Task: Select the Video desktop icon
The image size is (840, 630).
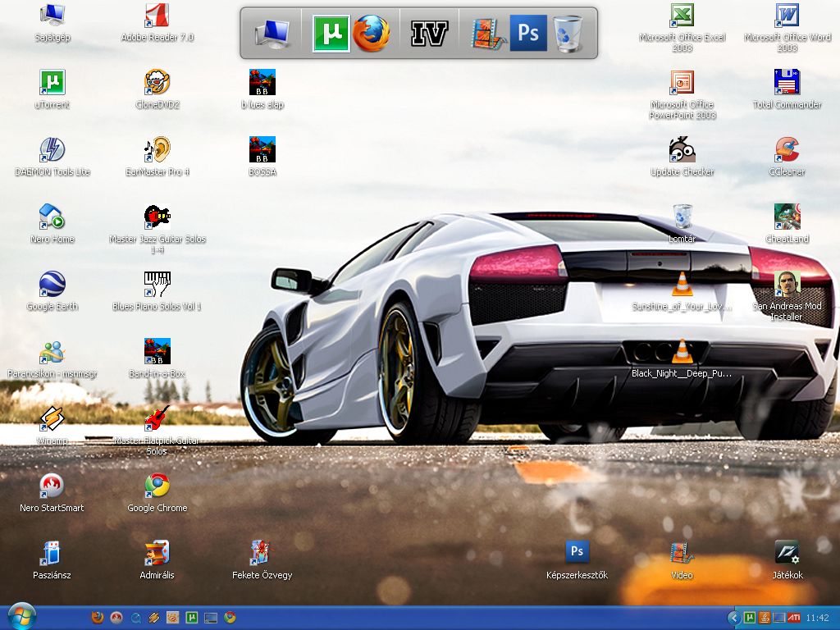Action: coord(682,559)
